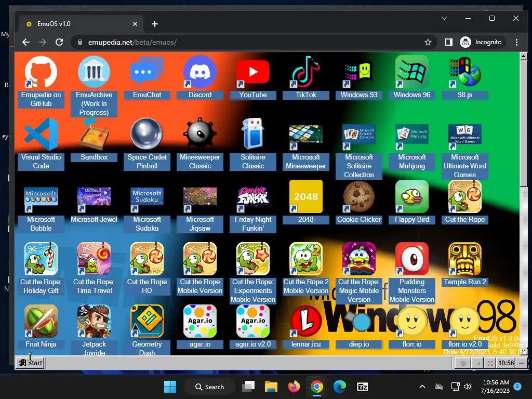
Task: Open the Microsoft Bubble icon
Action: click(41, 199)
